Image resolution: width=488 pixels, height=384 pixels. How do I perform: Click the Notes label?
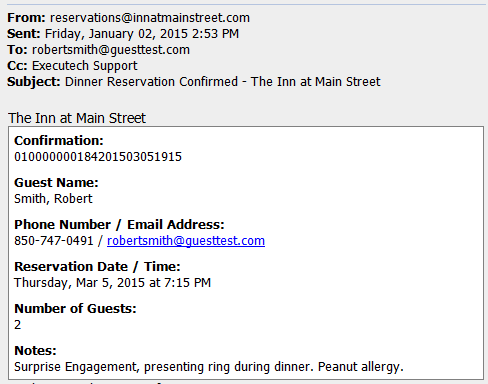(35, 351)
